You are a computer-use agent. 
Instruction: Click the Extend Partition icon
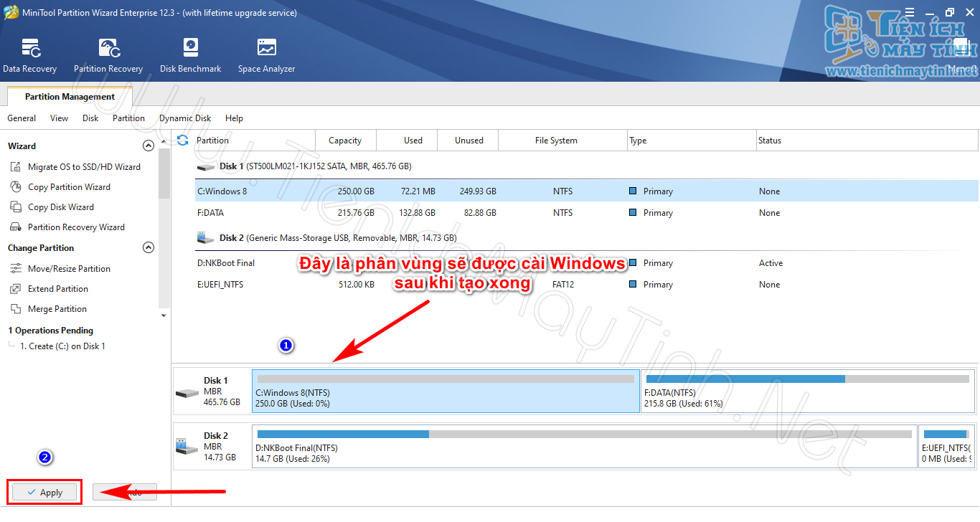point(16,288)
